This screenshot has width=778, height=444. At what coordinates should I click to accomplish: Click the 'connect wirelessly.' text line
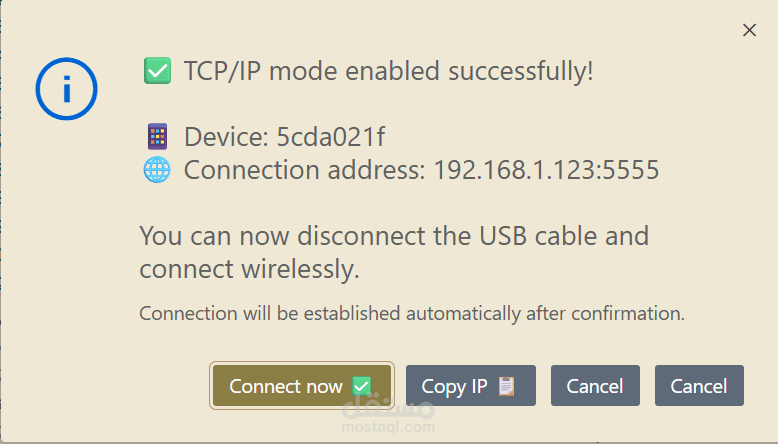[249, 269]
